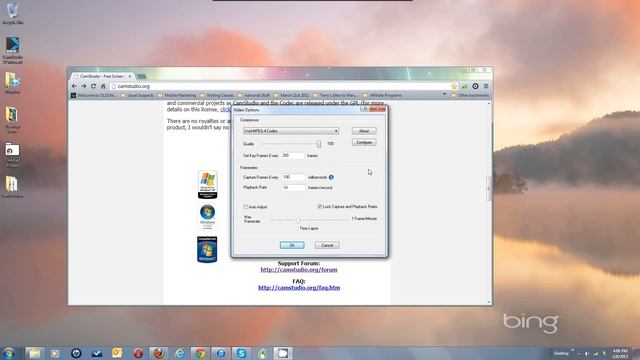Open the Windows Start button
640x360 pixels.
(8, 353)
